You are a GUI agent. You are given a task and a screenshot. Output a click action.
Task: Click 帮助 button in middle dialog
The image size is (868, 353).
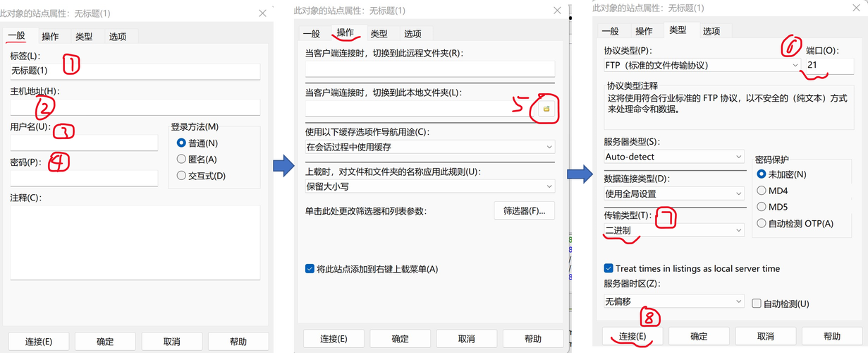click(533, 338)
